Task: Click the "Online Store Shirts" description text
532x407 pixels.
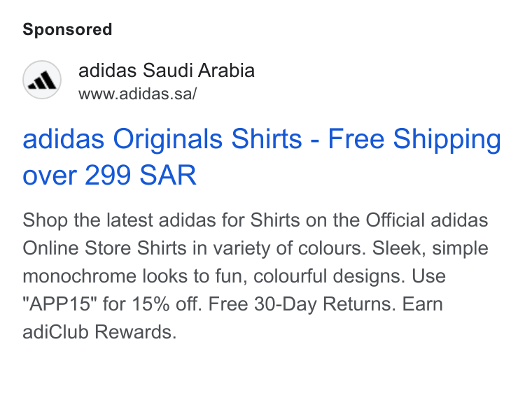Action: tap(104, 248)
